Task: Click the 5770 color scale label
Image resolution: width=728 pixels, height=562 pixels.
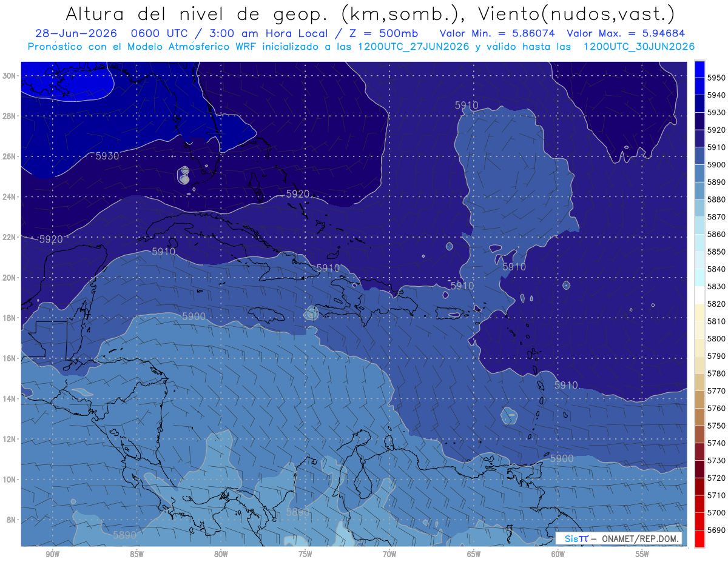Action: click(717, 391)
